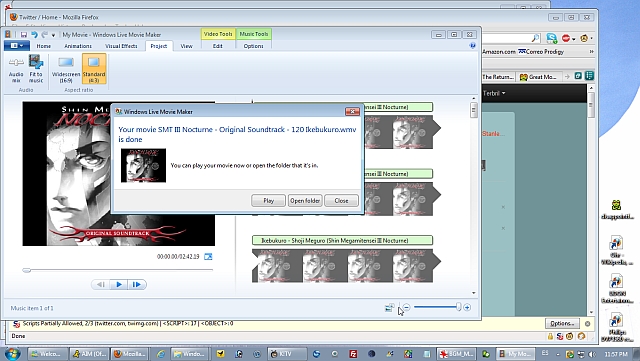Open the Terbril account dropdown in Twitter
The height and width of the screenshot is (361, 640).
click(x=494, y=93)
